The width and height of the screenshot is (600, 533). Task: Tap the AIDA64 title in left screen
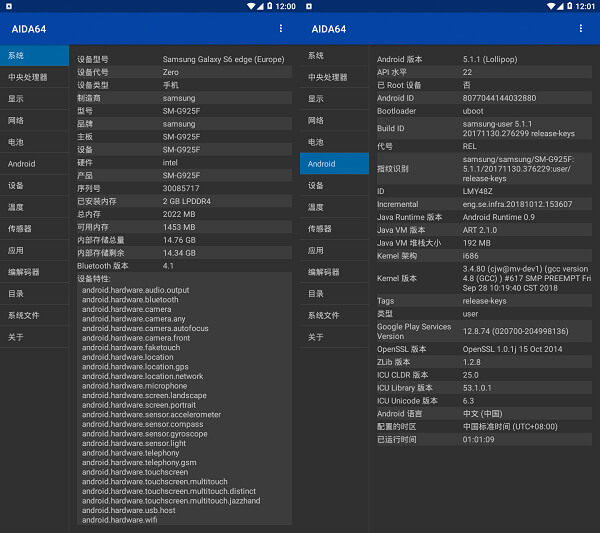(29, 29)
